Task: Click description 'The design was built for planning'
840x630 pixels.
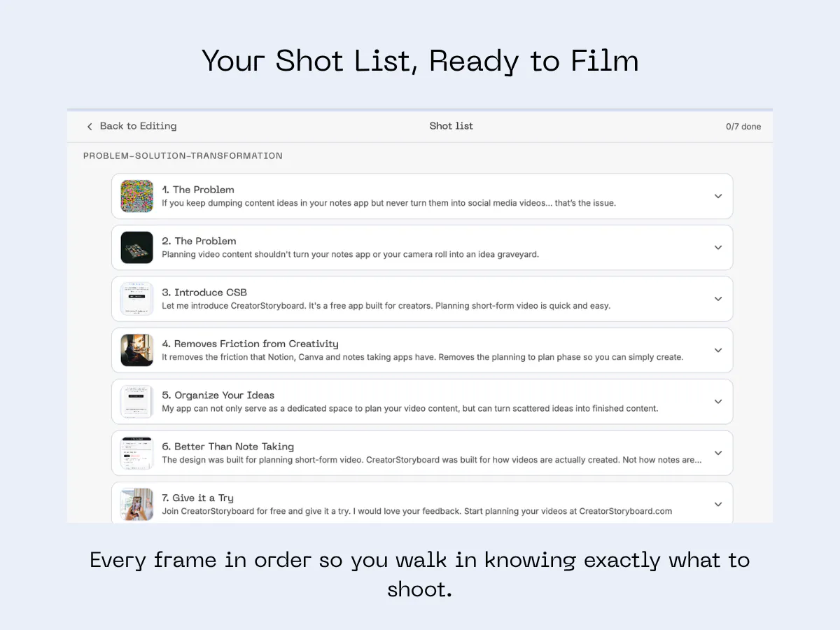Action: tap(431, 460)
